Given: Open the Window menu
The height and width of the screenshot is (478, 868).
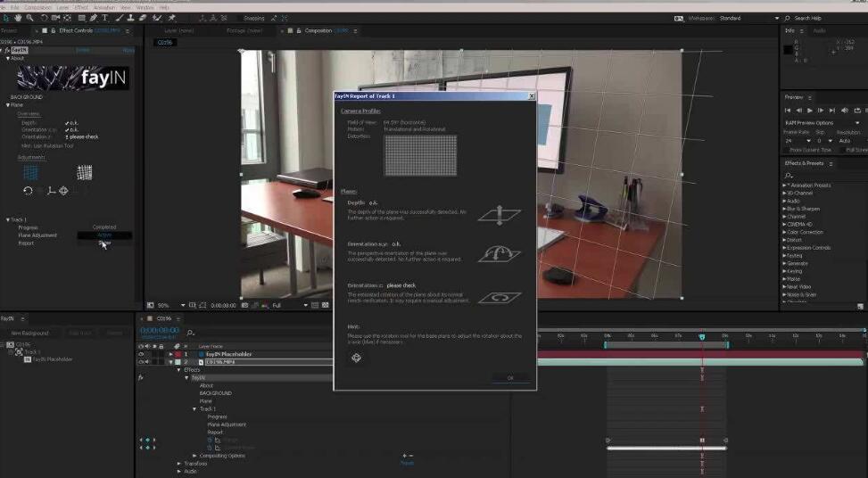Looking at the screenshot, I should pyautogui.click(x=145, y=8).
